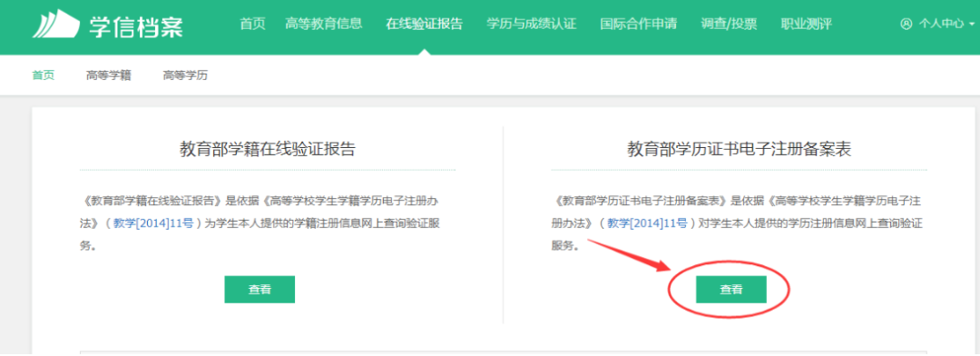
Task: Open the 调查/投票 menu item
Action: (x=729, y=25)
